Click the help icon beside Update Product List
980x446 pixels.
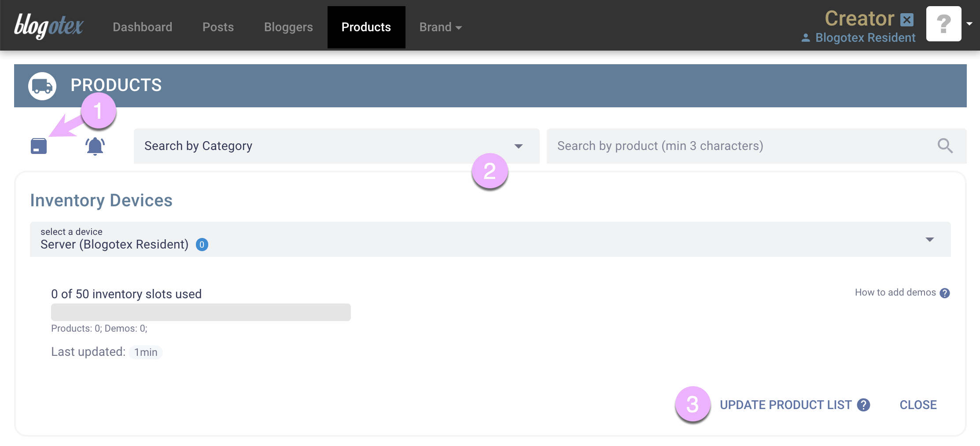point(864,405)
